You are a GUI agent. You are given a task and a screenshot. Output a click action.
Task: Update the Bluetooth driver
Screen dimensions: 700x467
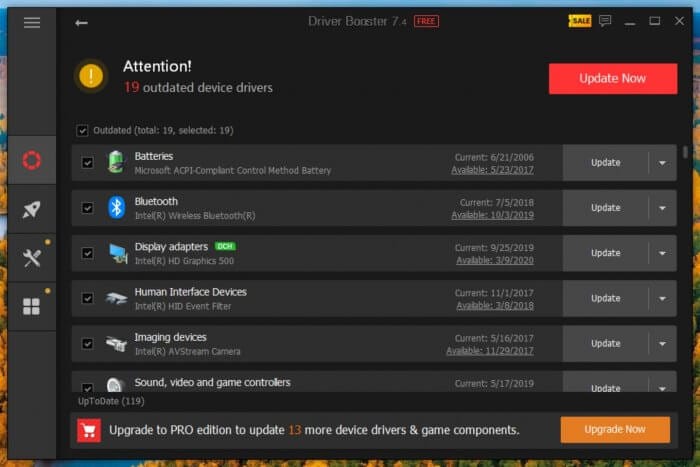pyautogui.click(x=605, y=208)
